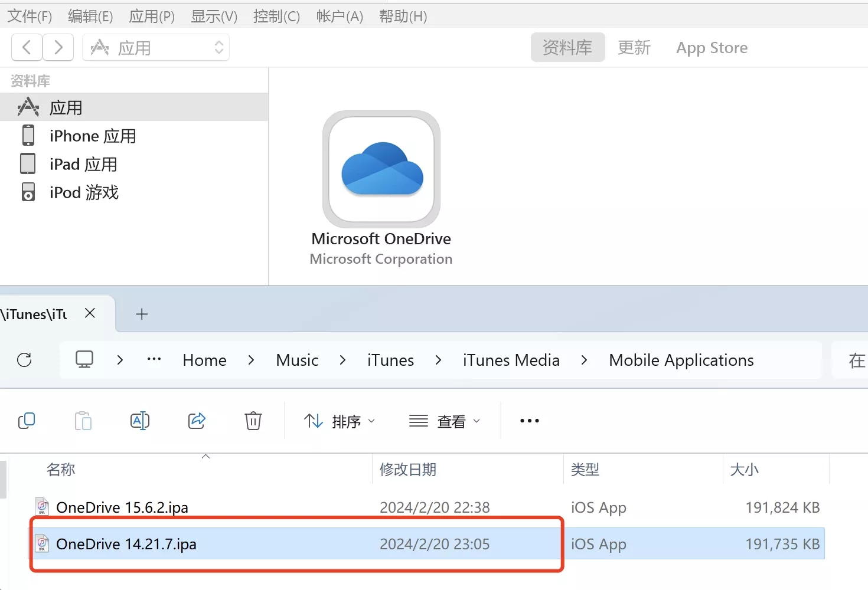868x590 pixels.
Task: Click the Share toolbar icon
Action: [x=197, y=421]
